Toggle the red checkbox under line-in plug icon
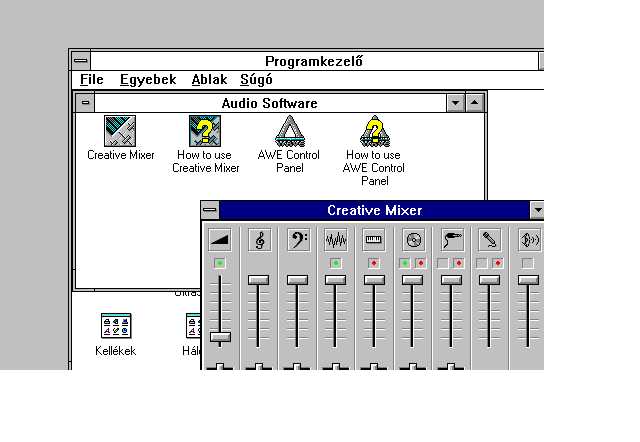The image size is (640, 442). point(458,263)
